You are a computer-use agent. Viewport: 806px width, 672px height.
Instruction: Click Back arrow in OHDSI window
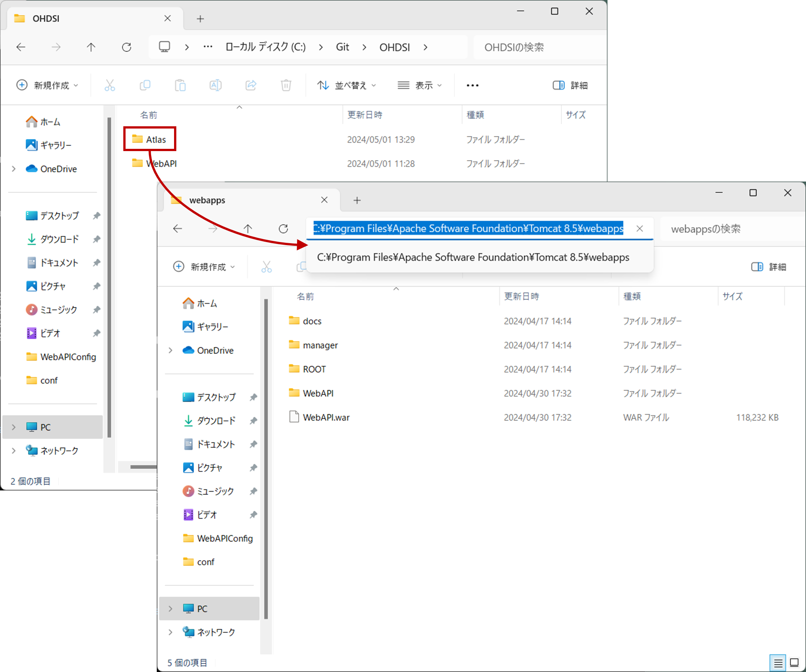21,47
